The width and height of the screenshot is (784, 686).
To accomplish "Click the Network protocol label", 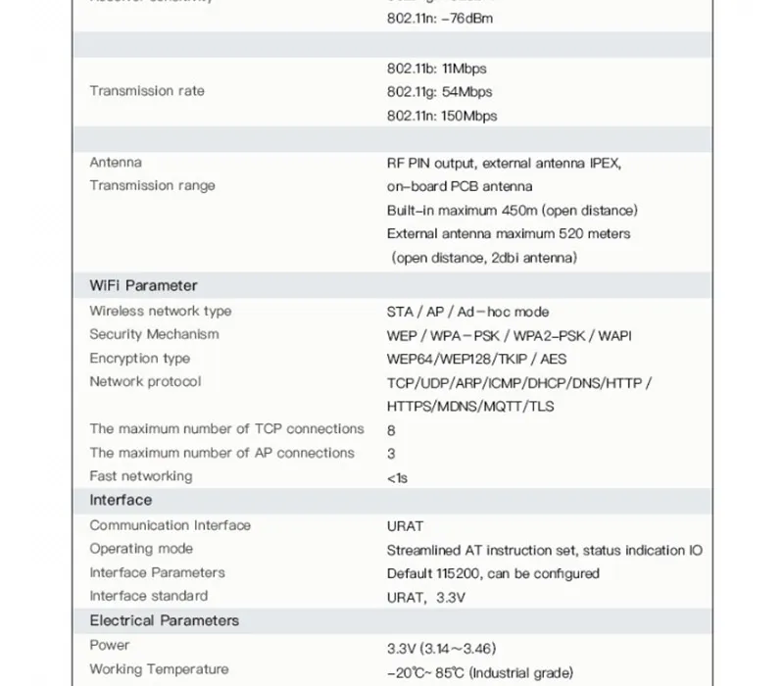I will click(x=145, y=381).
